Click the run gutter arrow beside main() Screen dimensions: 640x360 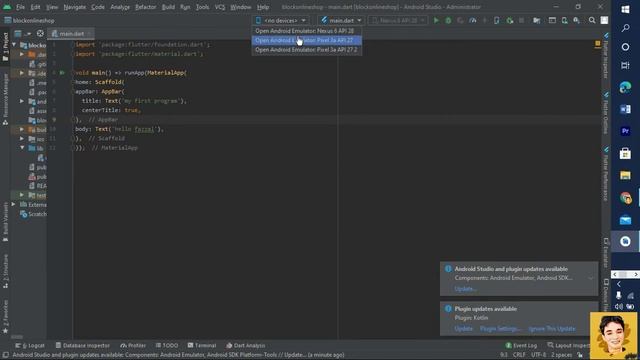click(x=62, y=73)
